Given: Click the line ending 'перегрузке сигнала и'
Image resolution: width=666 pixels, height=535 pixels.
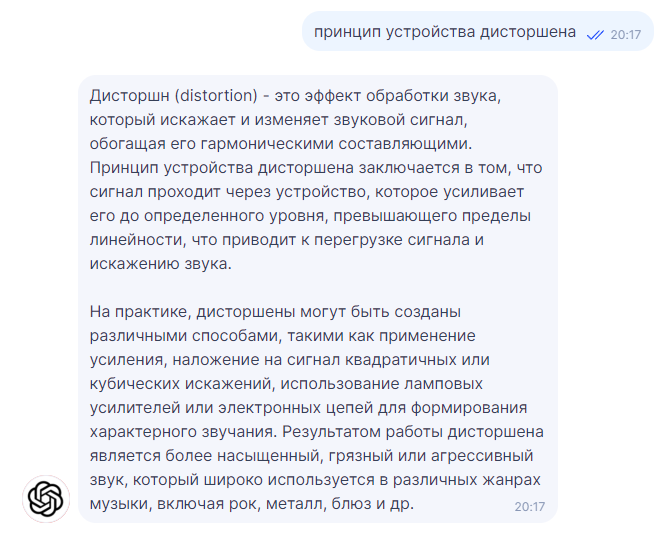Looking at the screenshot, I should pos(287,240).
